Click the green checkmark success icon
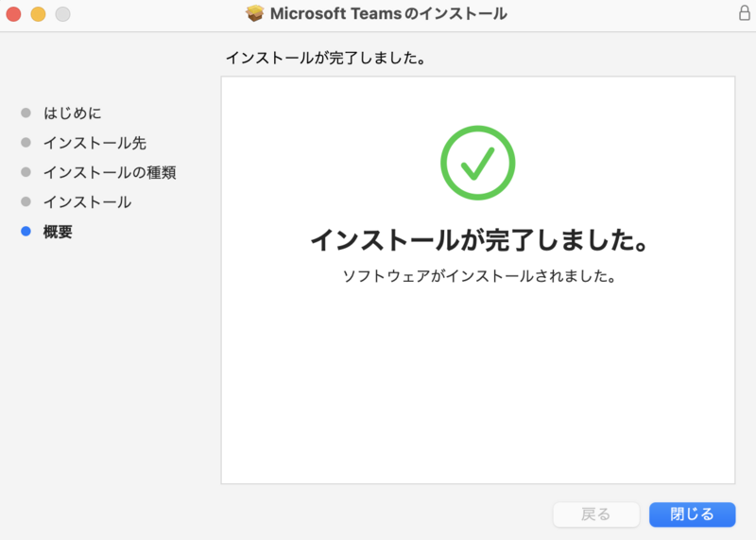 (477, 163)
